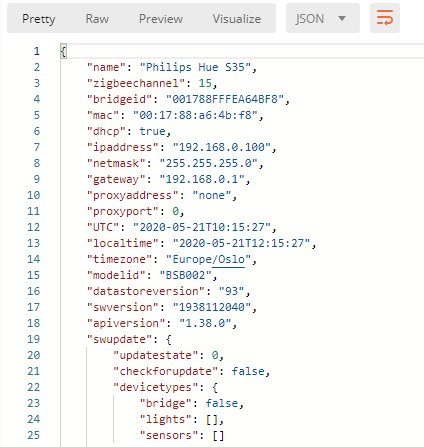Click the checkforupdate false value
424x447 pixels.
248,371
